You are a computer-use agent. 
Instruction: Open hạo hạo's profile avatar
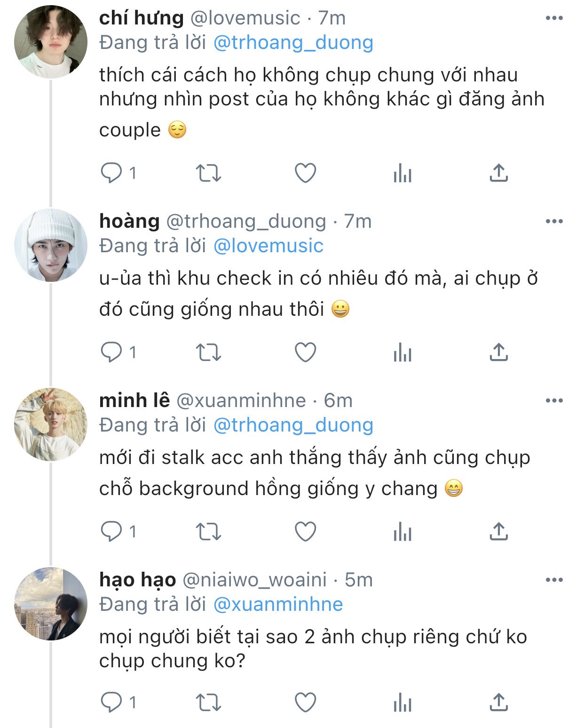(51, 604)
